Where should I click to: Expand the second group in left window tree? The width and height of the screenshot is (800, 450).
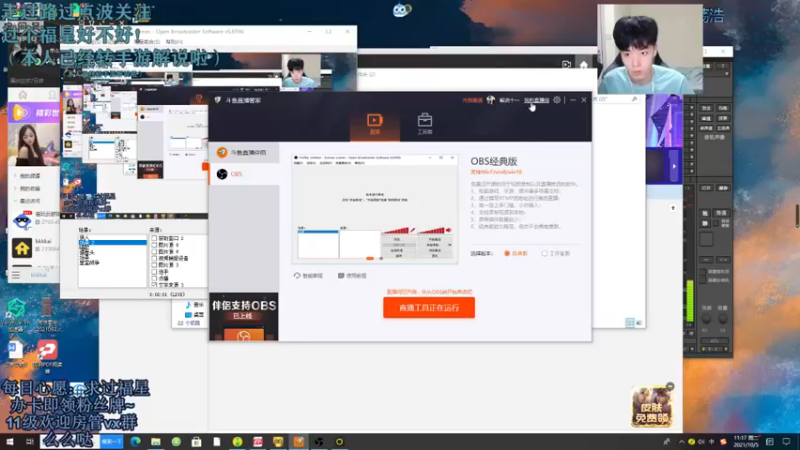coord(15,188)
